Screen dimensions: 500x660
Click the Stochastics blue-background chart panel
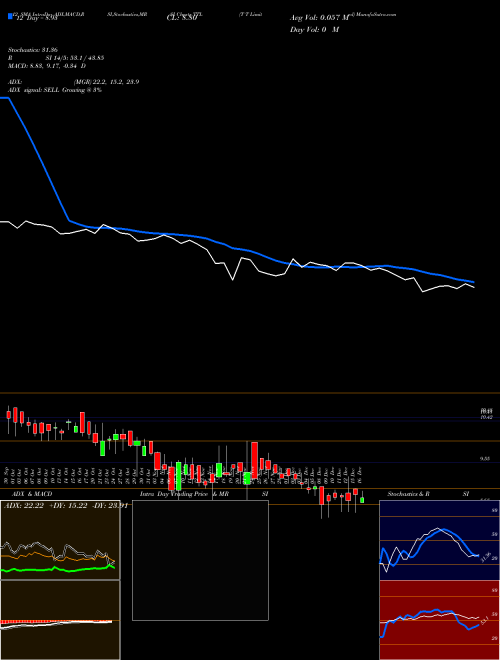(440, 540)
